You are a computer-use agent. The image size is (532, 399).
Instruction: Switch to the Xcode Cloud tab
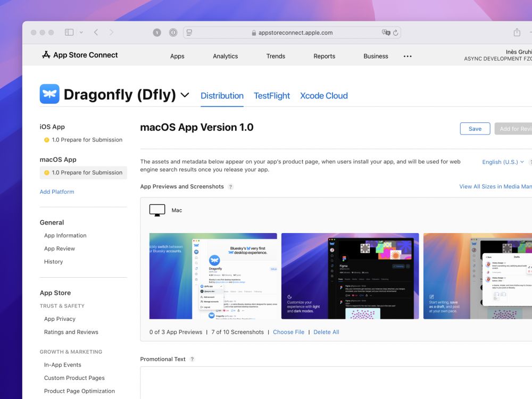[323, 96]
